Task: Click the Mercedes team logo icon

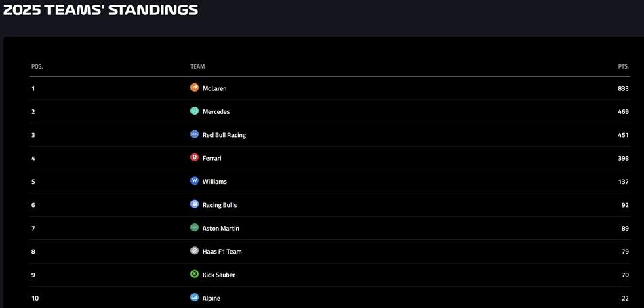Action: [x=195, y=111]
